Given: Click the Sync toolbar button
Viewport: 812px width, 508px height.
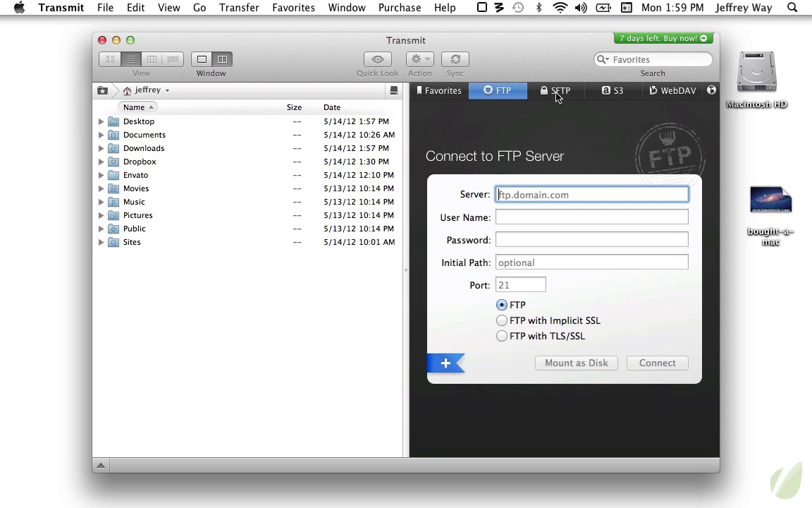Looking at the screenshot, I should point(455,59).
